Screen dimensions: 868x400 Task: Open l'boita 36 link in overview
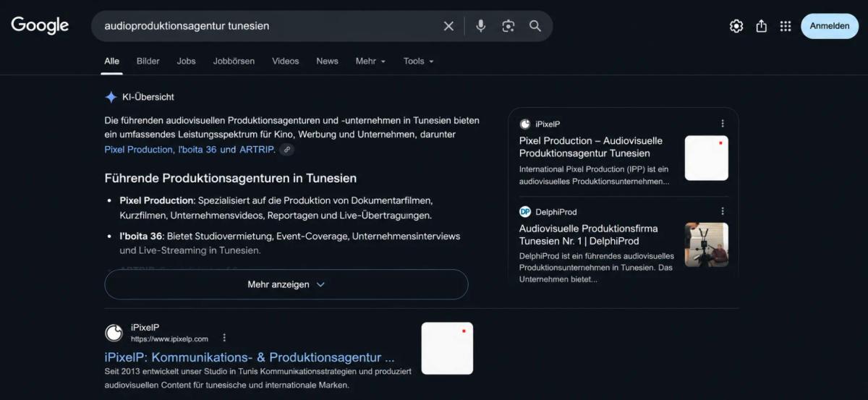coord(197,150)
